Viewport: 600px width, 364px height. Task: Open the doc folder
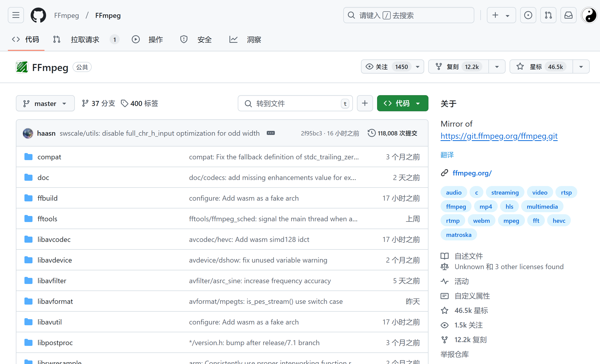pos(43,177)
